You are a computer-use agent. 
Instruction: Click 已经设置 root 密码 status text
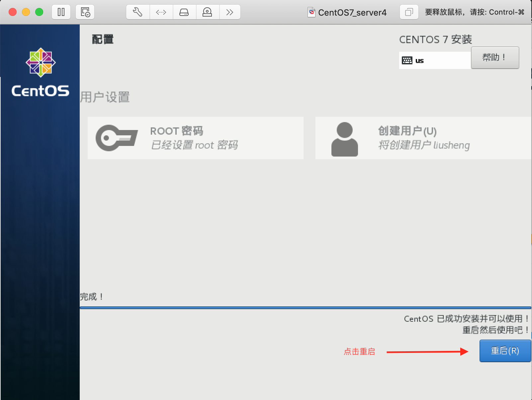coord(195,145)
